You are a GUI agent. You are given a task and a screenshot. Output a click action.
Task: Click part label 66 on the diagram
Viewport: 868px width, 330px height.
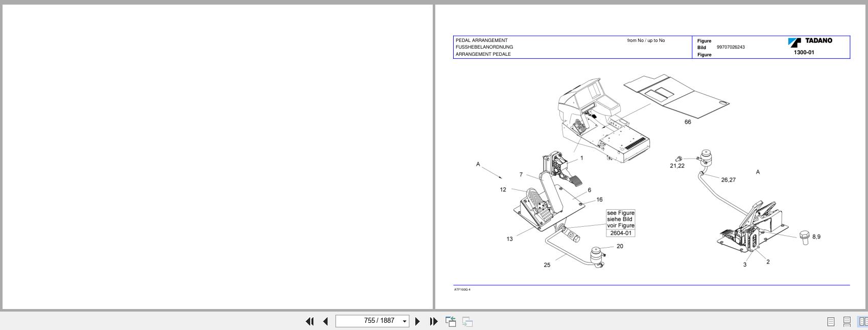tap(688, 122)
